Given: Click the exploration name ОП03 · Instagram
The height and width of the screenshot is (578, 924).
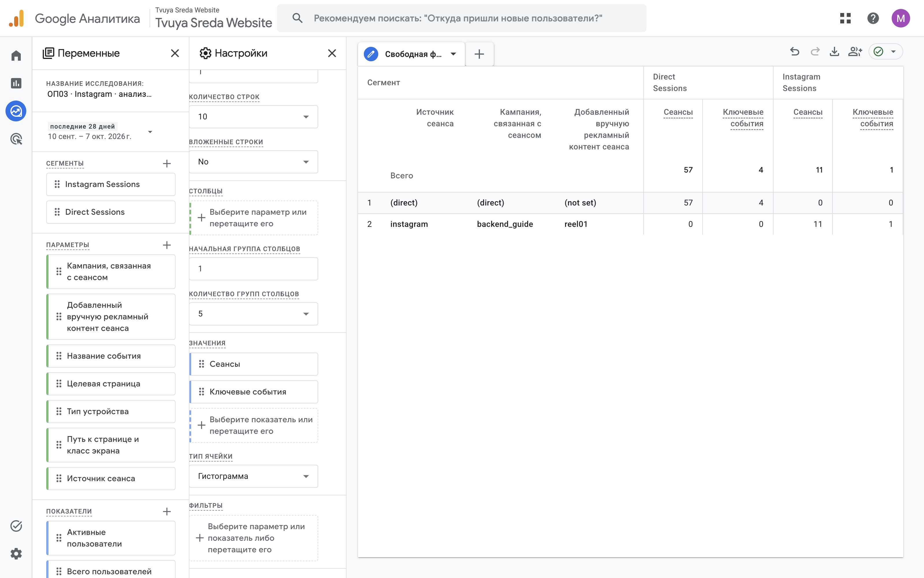Looking at the screenshot, I should click(x=99, y=94).
